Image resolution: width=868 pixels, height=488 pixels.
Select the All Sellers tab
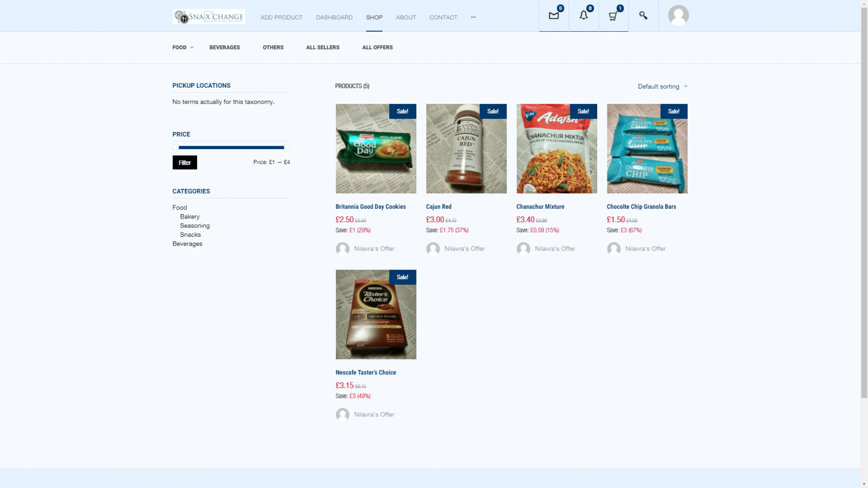point(323,47)
